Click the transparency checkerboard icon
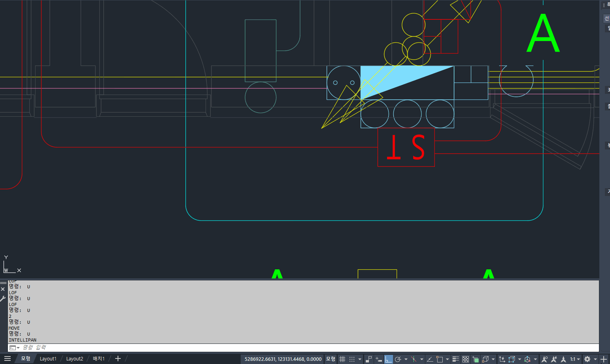Image resolution: width=610 pixels, height=364 pixels. pos(466,359)
